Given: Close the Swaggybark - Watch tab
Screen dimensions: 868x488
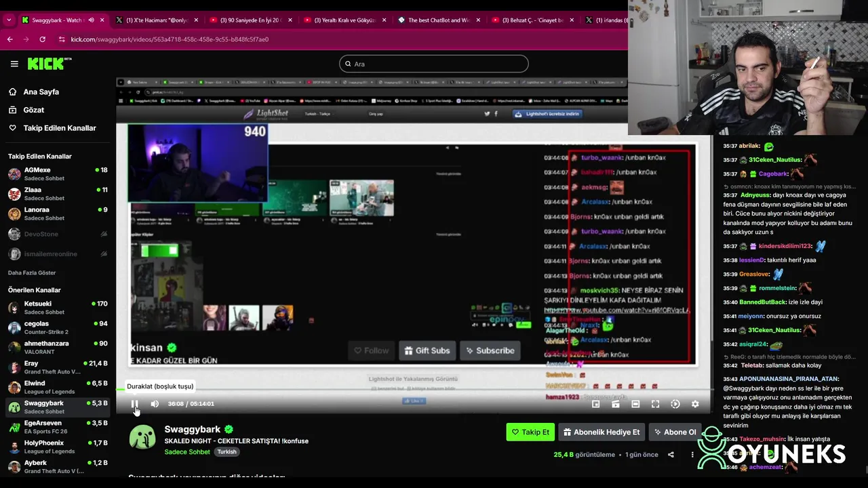Looking at the screenshot, I should click(102, 20).
